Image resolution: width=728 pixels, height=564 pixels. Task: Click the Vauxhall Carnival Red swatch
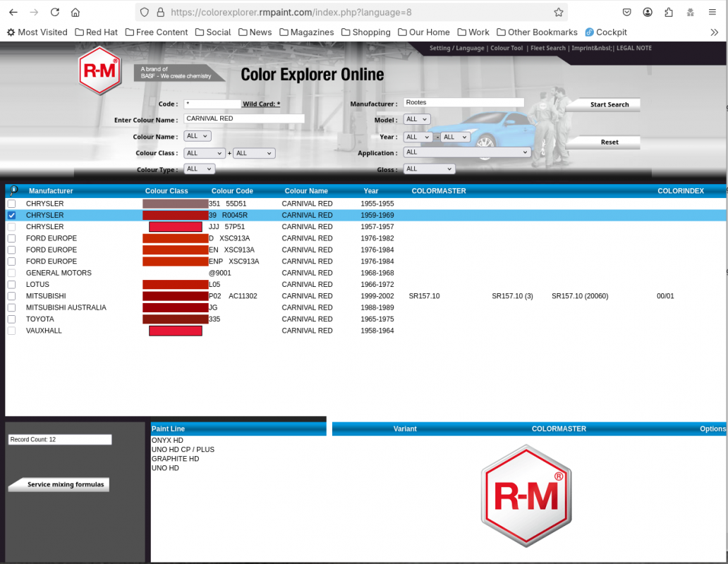tap(176, 331)
